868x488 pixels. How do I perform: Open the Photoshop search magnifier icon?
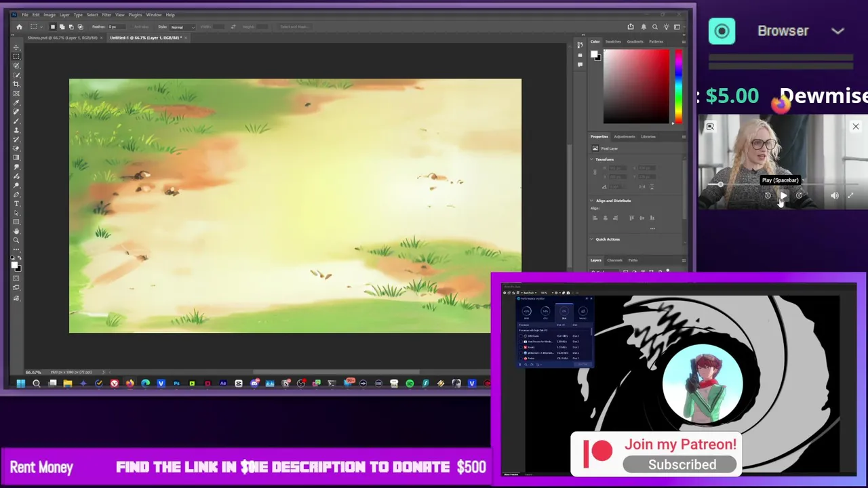pos(655,26)
